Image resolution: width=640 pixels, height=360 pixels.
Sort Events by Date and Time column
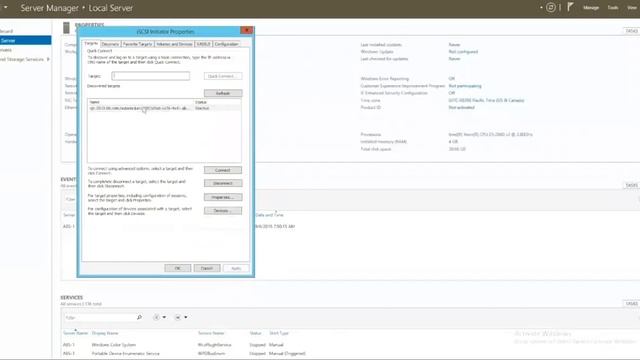point(269,215)
